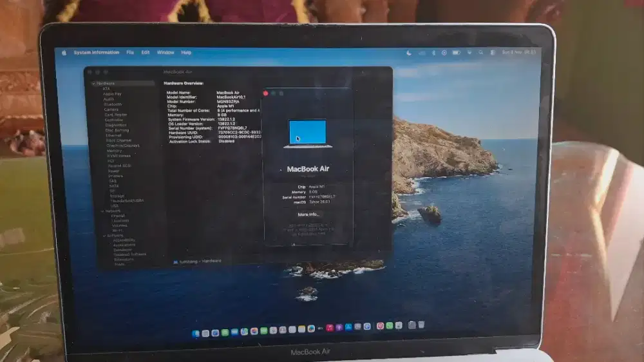The width and height of the screenshot is (644, 362).
Task: Open the System Information menu
Action: (x=97, y=53)
